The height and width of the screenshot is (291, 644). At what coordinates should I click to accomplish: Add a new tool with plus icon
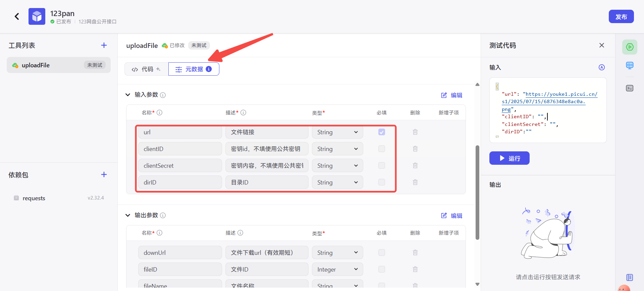pyautogui.click(x=104, y=45)
